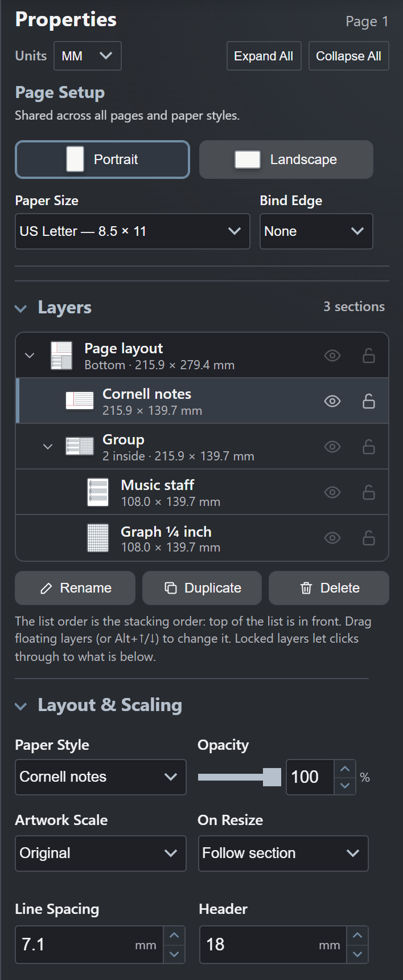Image resolution: width=403 pixels, height=980 pixels.
Task: Toggle visibility of the Group layer
Action: tap(332, 447)
